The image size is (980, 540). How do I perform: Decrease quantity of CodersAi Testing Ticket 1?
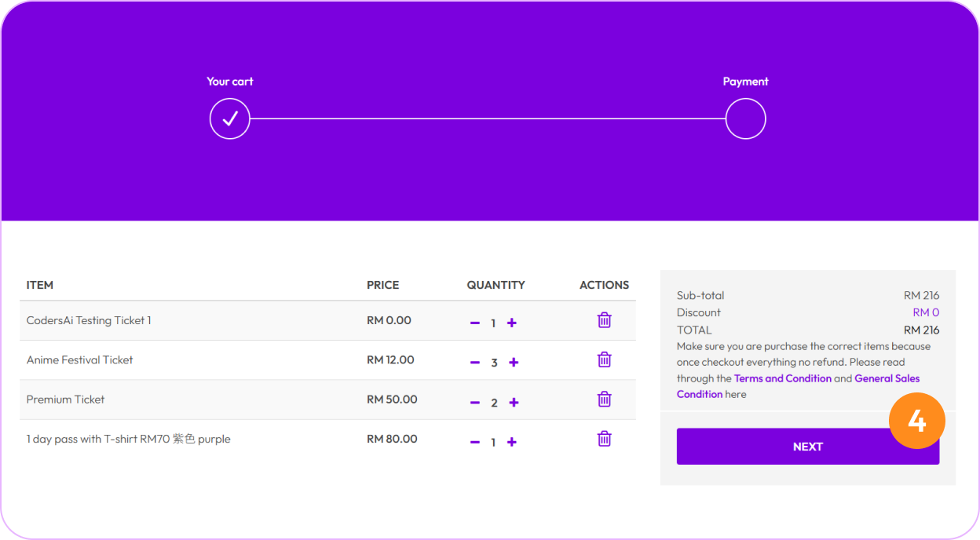(474, 323)
